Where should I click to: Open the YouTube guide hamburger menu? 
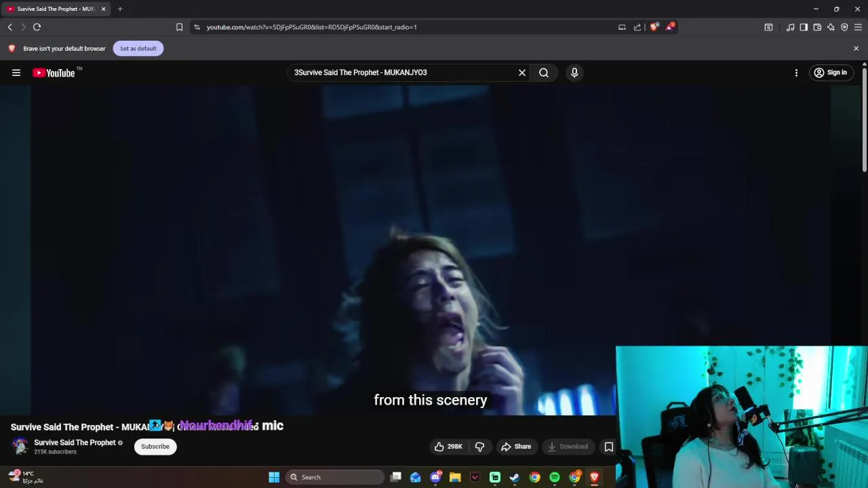pyautogui.click(x=16, y=73)
